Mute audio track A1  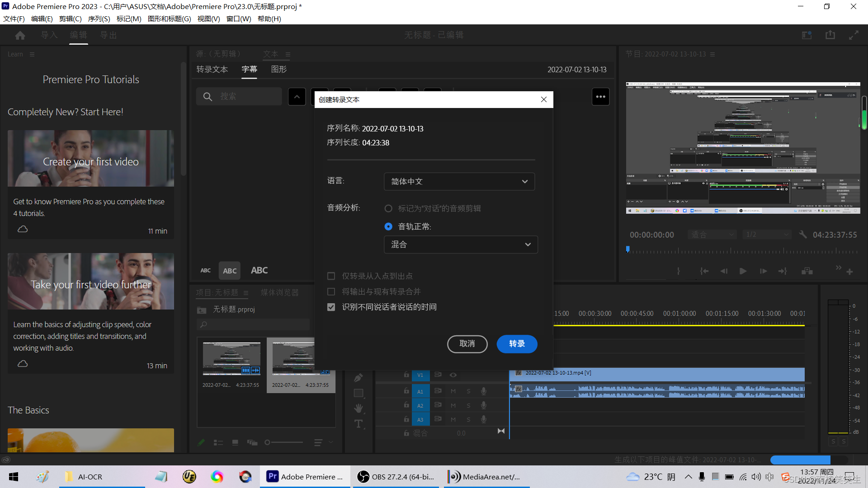pyautogui.click(x=453, y=391)
